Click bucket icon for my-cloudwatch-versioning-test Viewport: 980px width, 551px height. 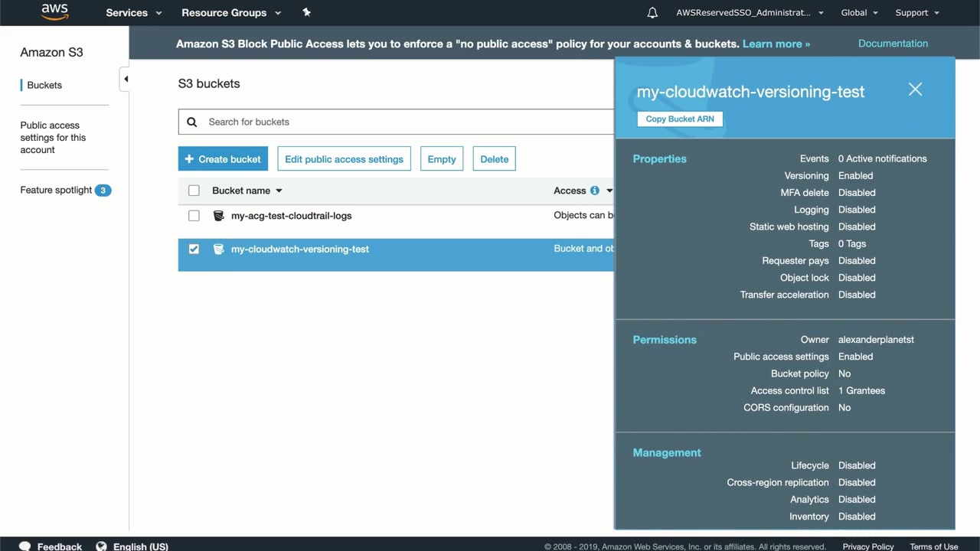[x=218, y=249]
